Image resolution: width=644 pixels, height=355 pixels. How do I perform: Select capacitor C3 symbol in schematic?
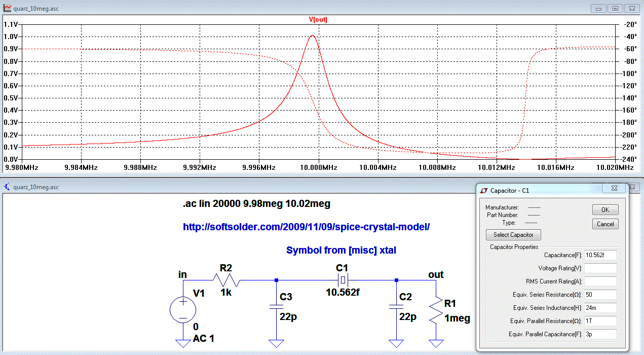pyautogui.click(x=276, y=307)
